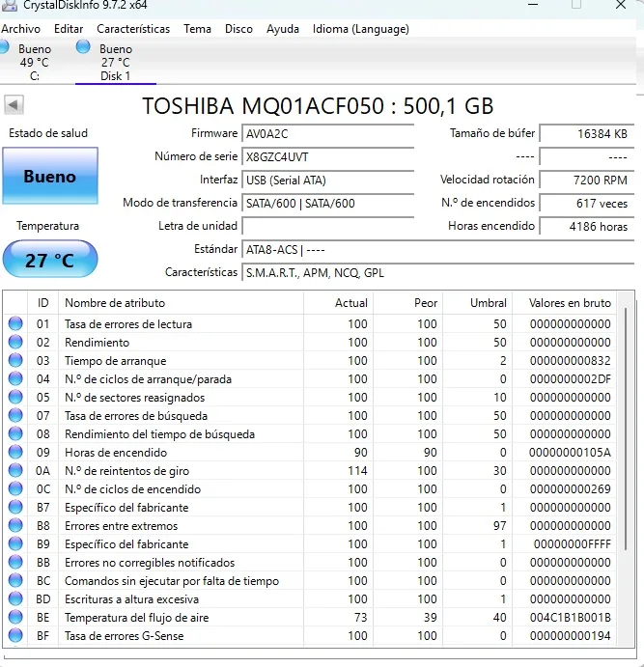Select the Disk 1 tab at 27 °C
The height and width of the screenshot is (667, 644).
click(x=116, y=62)
